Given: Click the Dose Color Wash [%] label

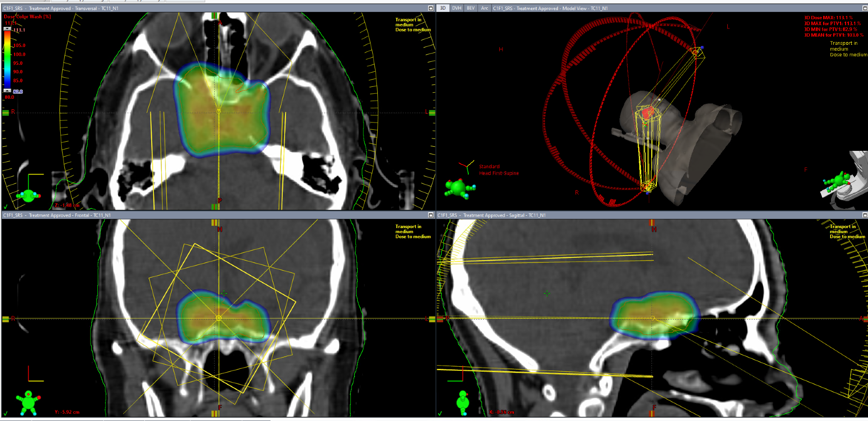Looking at the screenshot, I should [x=27, y=16].
